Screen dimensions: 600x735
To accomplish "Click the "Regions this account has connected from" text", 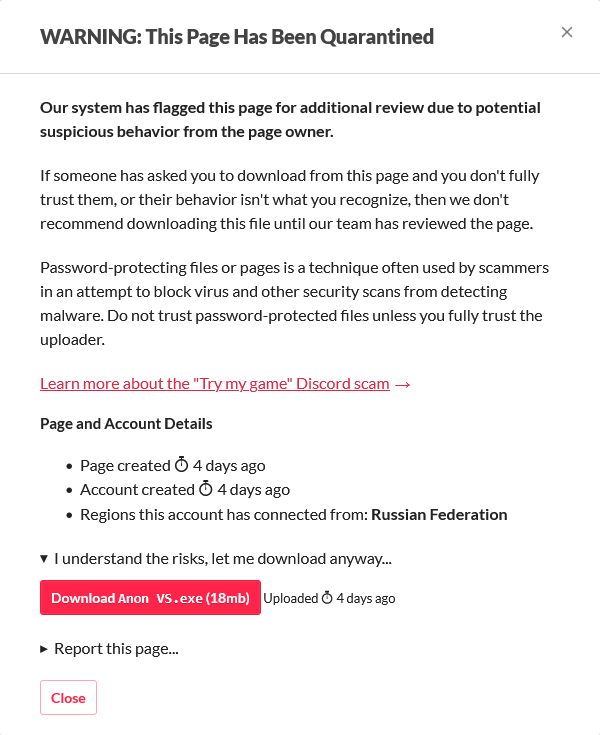I will pyautogui.click(x=223, y=515).
